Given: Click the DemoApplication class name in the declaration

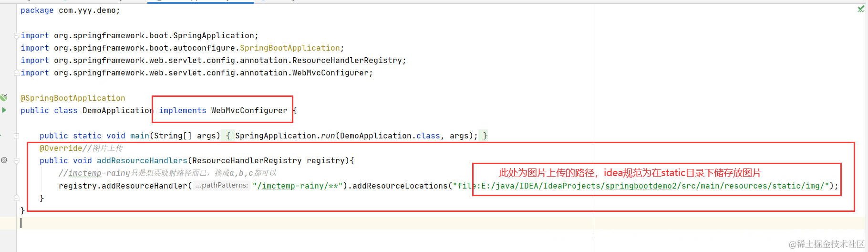Looking at the screenshot, I should [118, 110].
